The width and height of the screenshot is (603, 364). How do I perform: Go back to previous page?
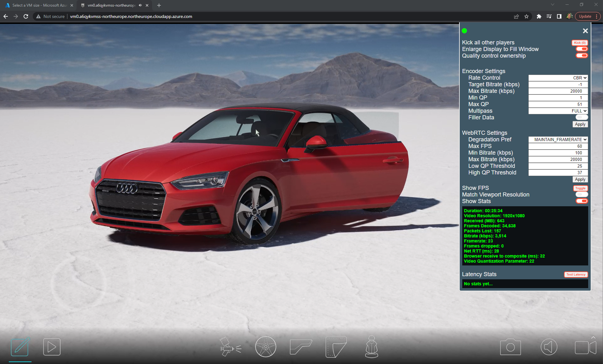[6, 16]
